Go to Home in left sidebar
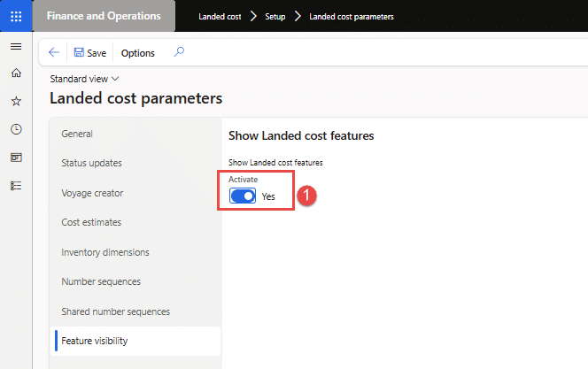The height and width of the screenshot is (369, 588). tap(16, 73)
